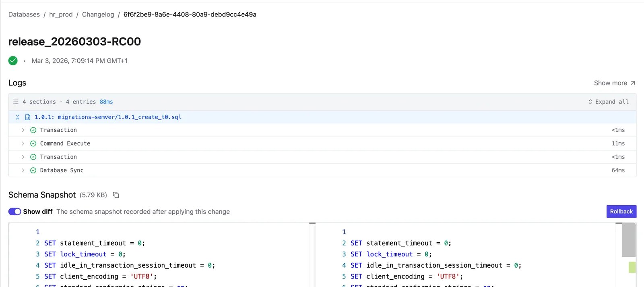
Task: Click left pane line 2 statement_timeout
Action: [95, 243]
